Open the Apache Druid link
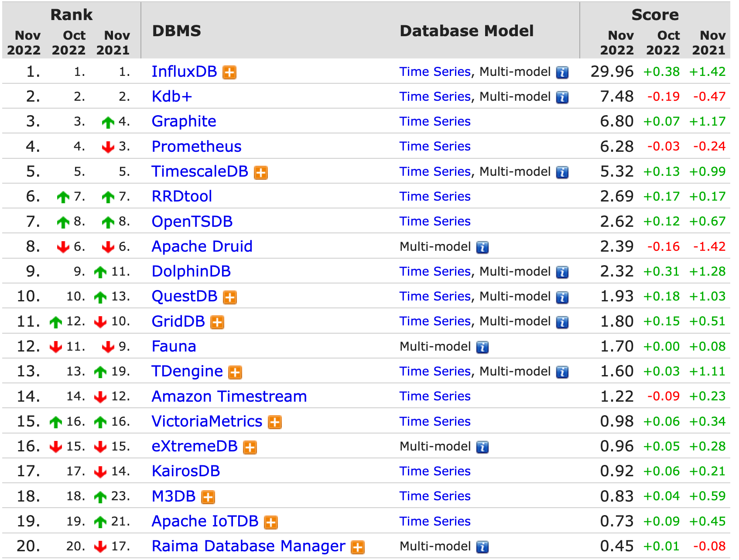 pyautogui.click(x=202, y=246)
